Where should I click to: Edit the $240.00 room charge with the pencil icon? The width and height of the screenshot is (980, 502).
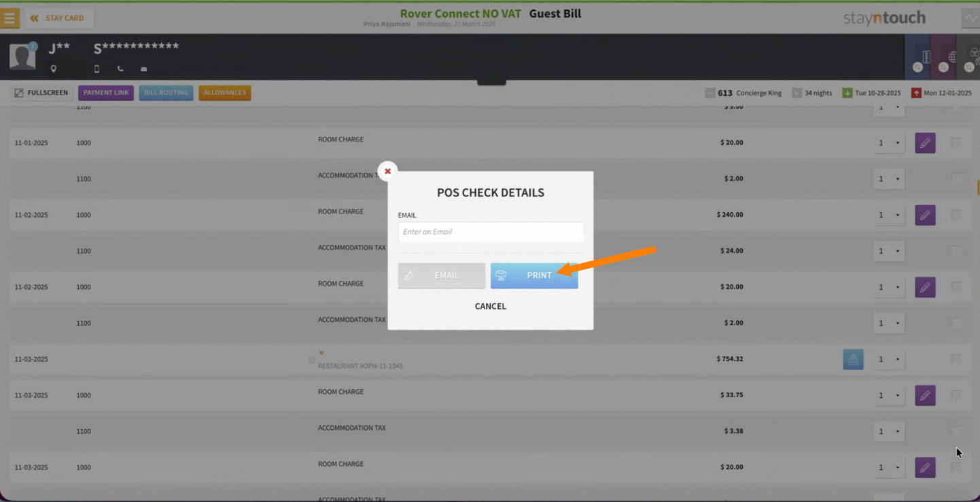[x=925, y=215]
